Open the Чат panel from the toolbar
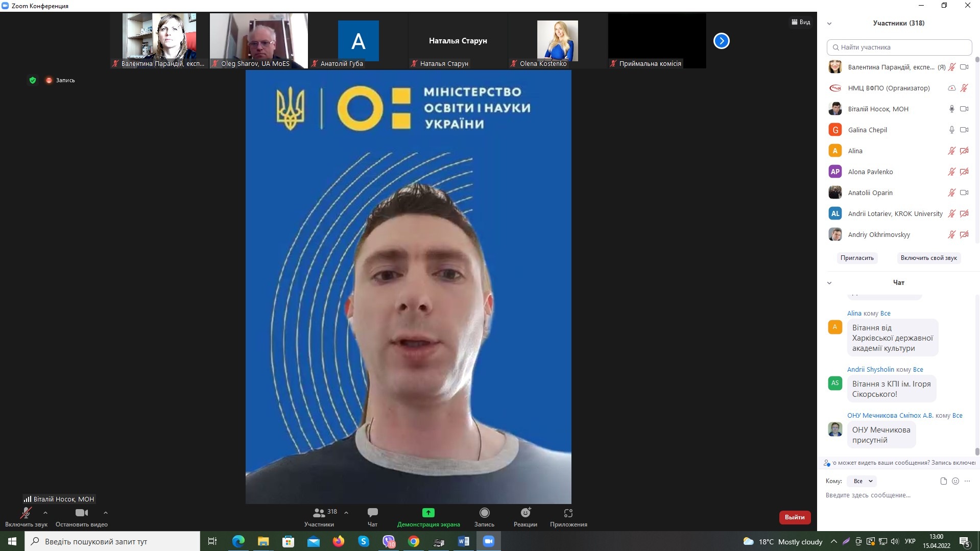The width and height of the screenshot is (980, 551). tap(372, 517)
